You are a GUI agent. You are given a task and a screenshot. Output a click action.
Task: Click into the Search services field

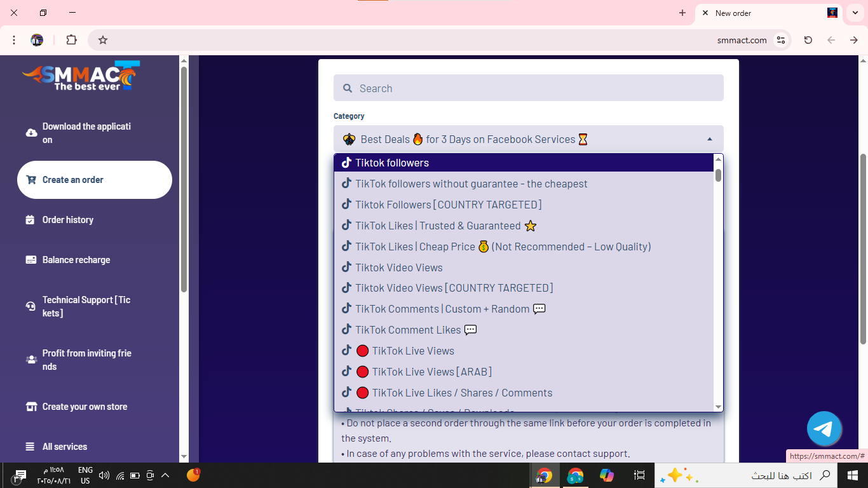(528, 88)
